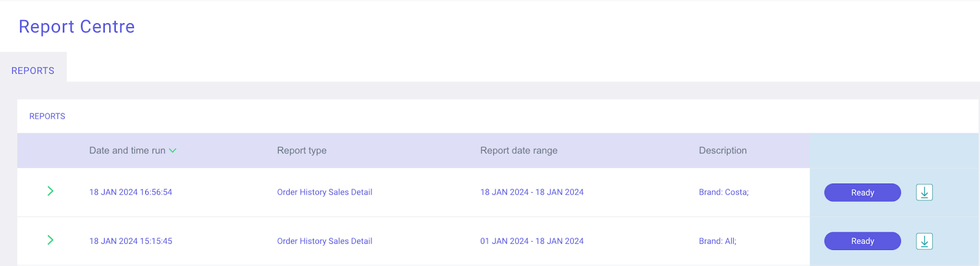Screen dimensions: 980x266
Task: Click the Brand: Costa; description
Action: tap(723, 192)
